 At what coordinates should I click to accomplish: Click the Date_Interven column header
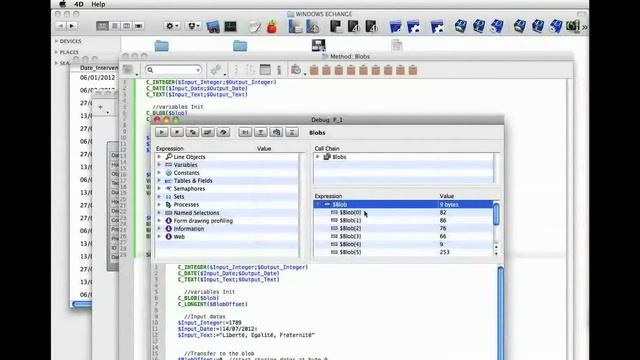point(99,68)
